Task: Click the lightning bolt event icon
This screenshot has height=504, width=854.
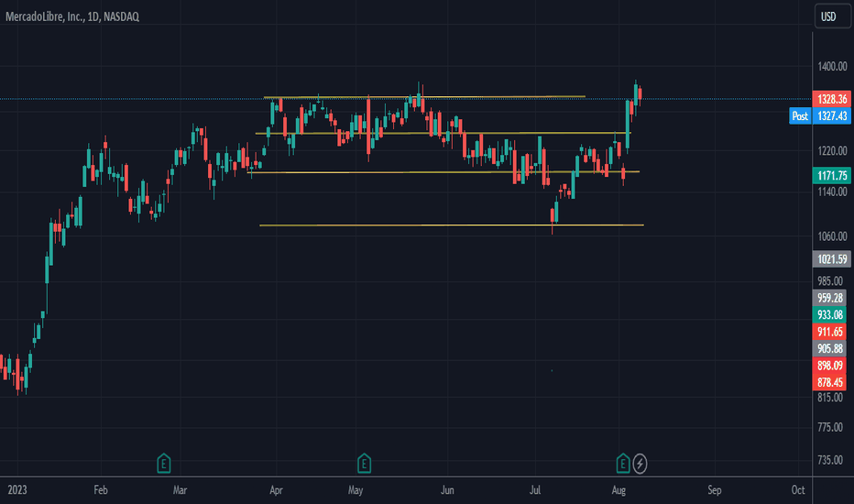Action: click(640, 464)
